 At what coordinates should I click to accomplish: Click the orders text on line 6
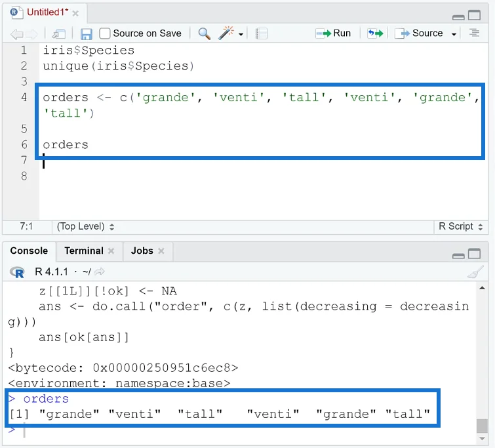click(x=66, y=145)
